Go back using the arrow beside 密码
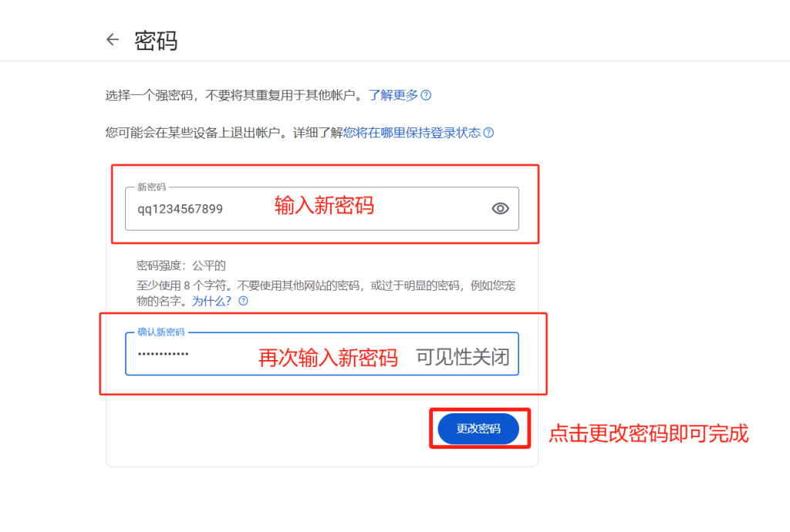The image size is (790, 532). [x=113, y=40]
